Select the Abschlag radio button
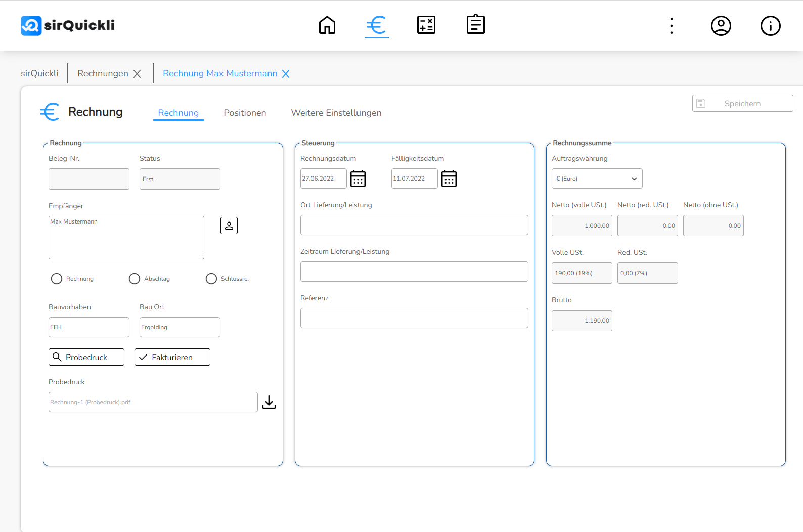Viewport: 803px width, 532px height. pyautogui.click(x=135, y=279)
